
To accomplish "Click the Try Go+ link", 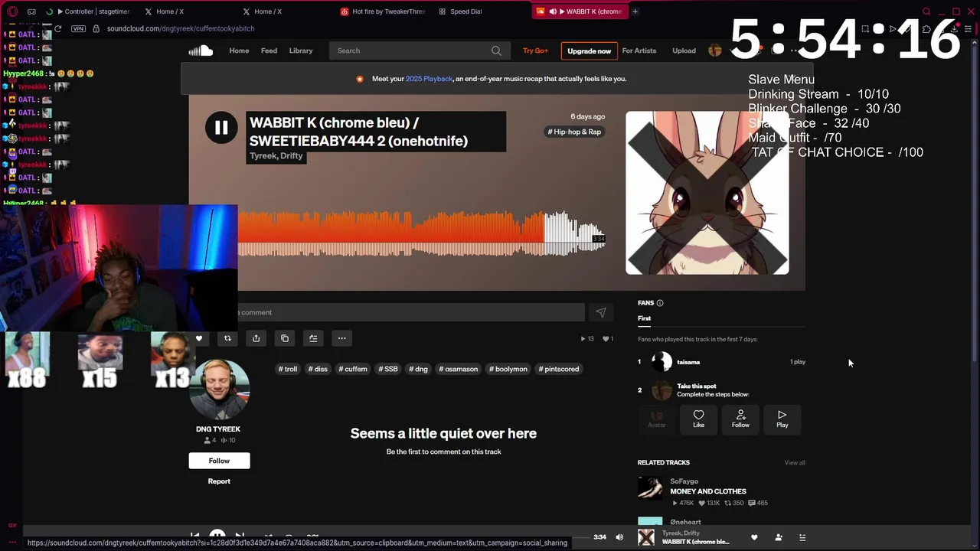I will point(535,51).
